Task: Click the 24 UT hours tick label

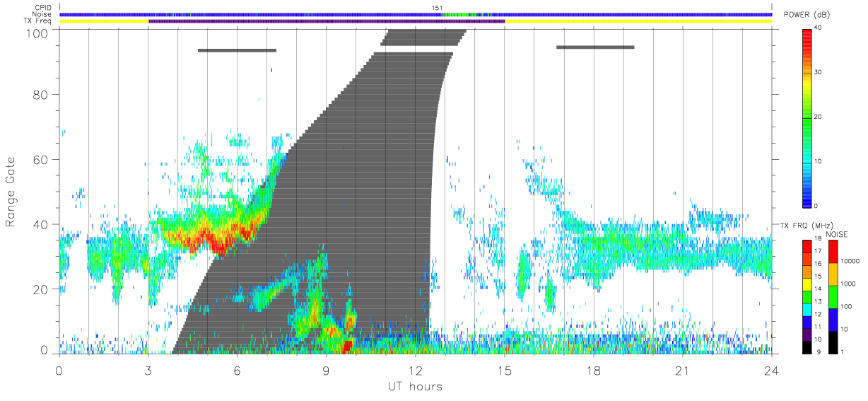Action: point(772,371)
